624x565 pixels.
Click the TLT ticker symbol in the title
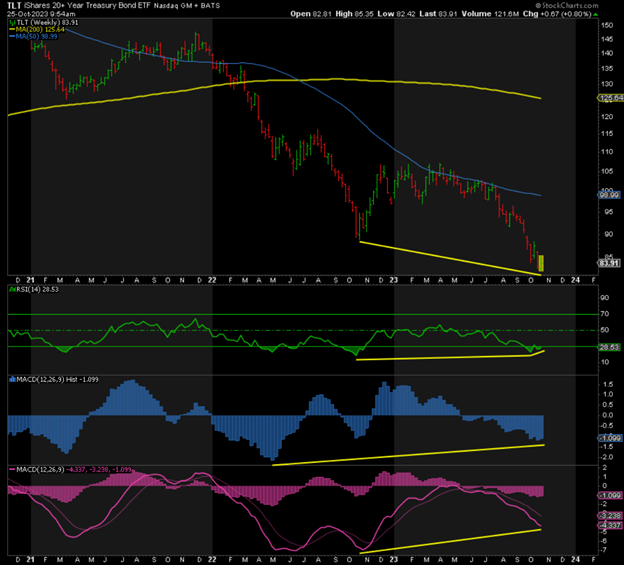pos(14,6)
